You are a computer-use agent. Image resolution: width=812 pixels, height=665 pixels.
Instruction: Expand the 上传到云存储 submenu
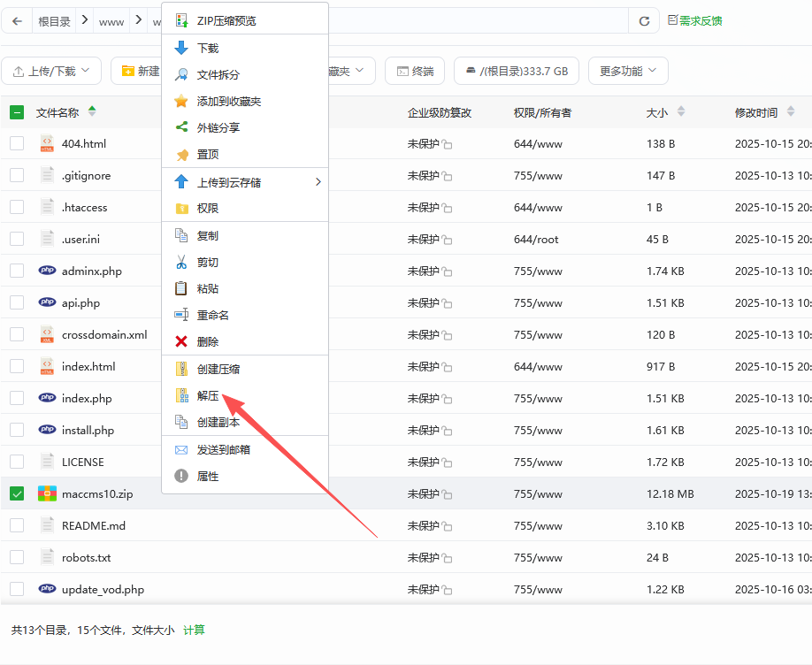(245, 182)
